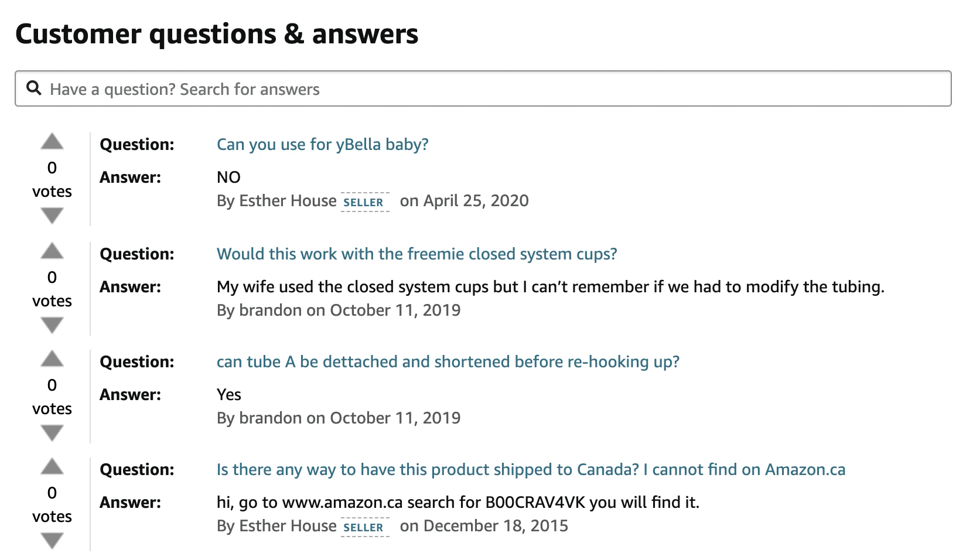This screenshot has width=956, height=560.
Task: Open the freemie closed system cups question link
Action: [417, 254]
